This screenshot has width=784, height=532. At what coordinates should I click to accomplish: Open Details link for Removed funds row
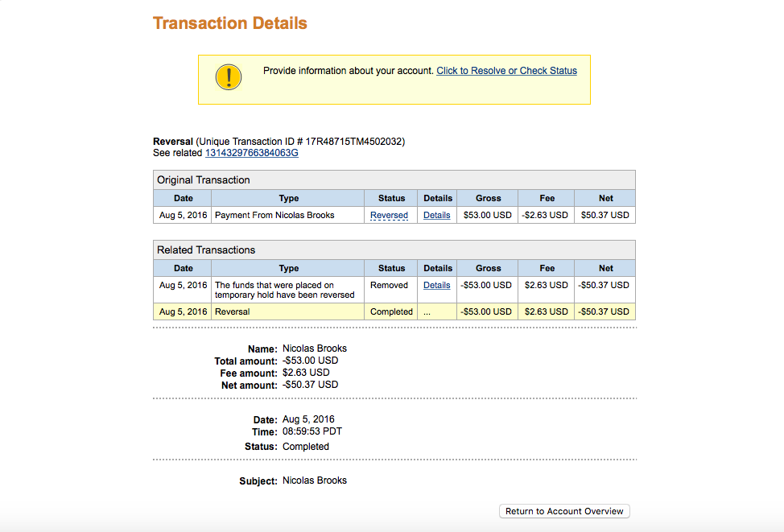436,285
